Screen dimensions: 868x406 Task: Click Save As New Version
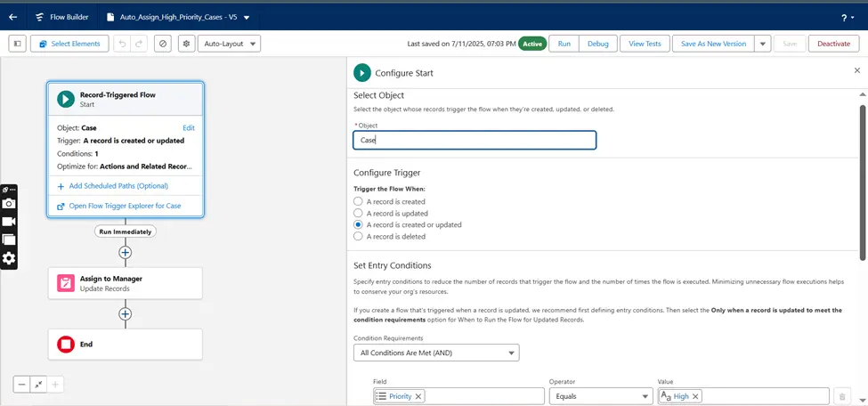[713, 44]
